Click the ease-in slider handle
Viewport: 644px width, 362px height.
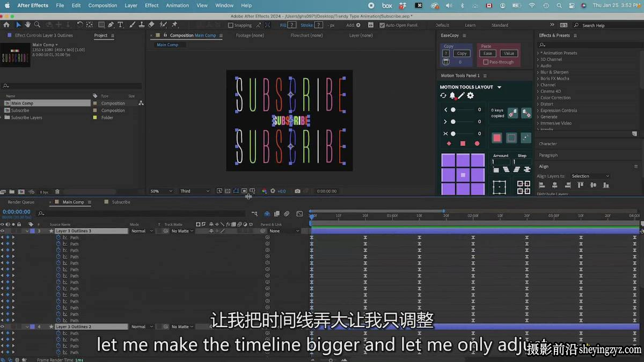(x=453, y=109)
